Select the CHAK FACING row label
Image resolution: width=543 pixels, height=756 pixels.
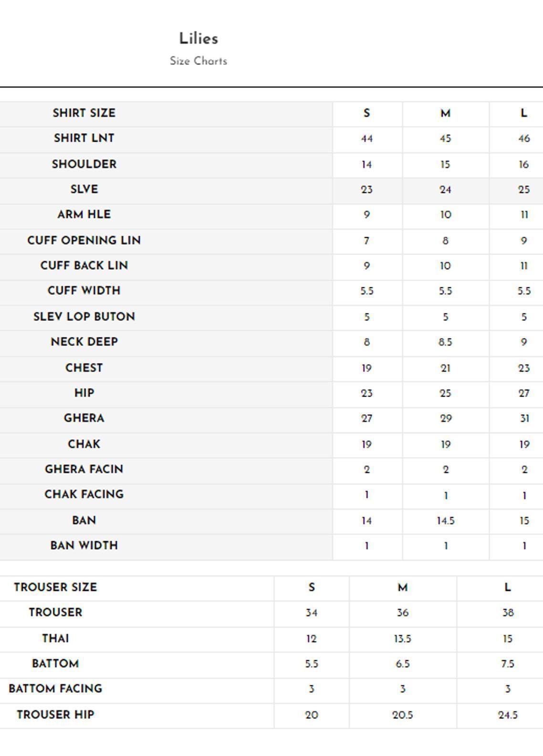[84, 494]
